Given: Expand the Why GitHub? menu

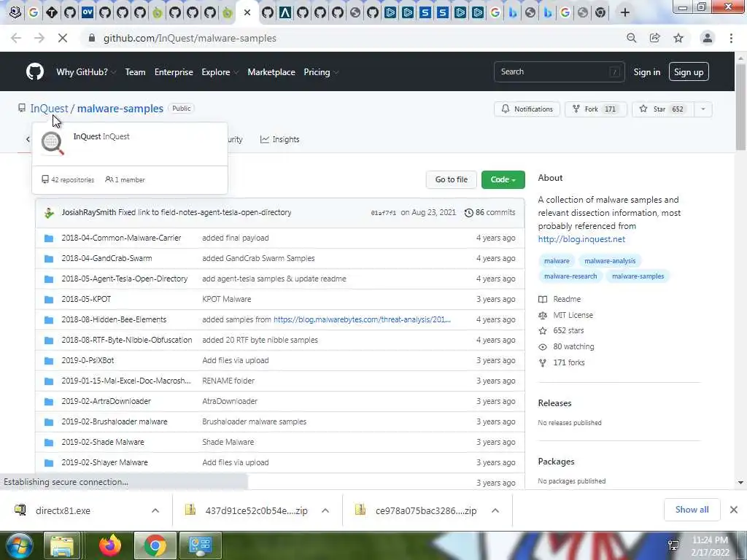Looking at the screenshot, I should tap(86, 72).
